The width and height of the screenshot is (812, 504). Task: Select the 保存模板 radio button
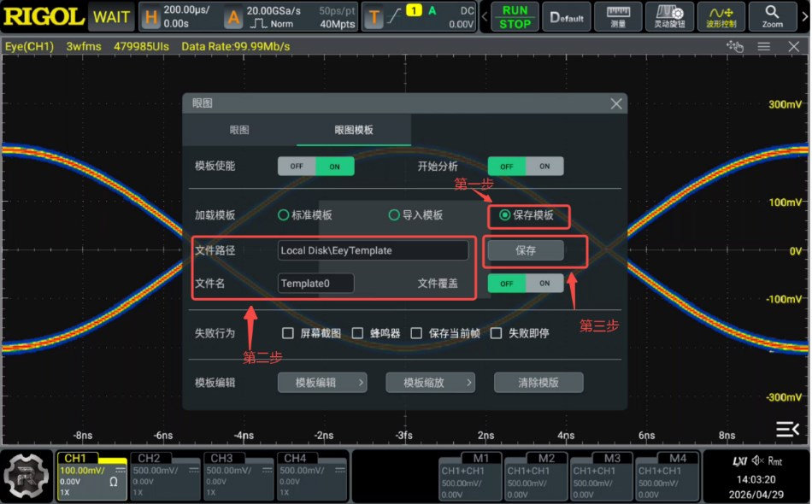pyautogui.click(x=505, y=214)
